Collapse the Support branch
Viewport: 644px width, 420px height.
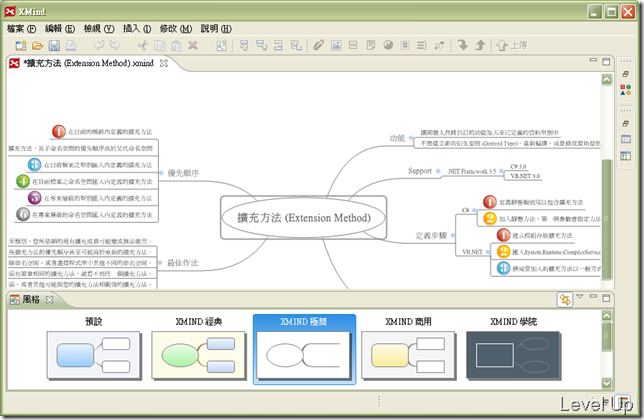point(438,171)
